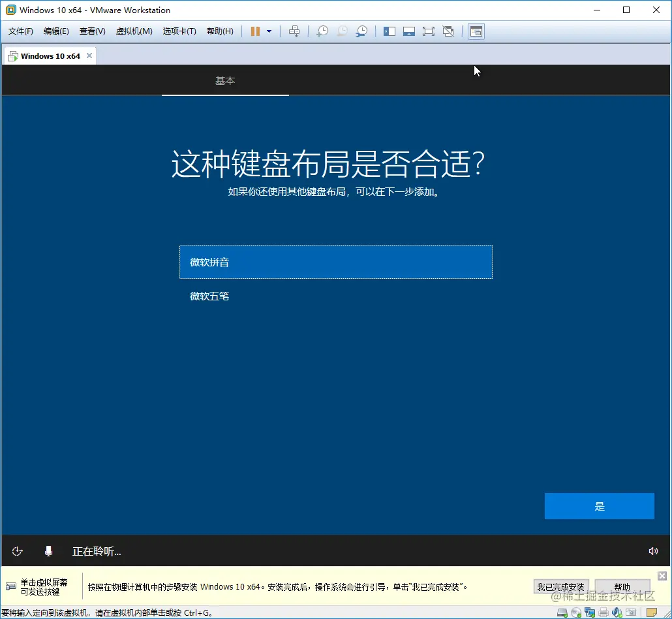This screenshot has width=672, height=619.
Task: Send Ctrl+Alt+Del to the virtual machine
Action: 294,31
